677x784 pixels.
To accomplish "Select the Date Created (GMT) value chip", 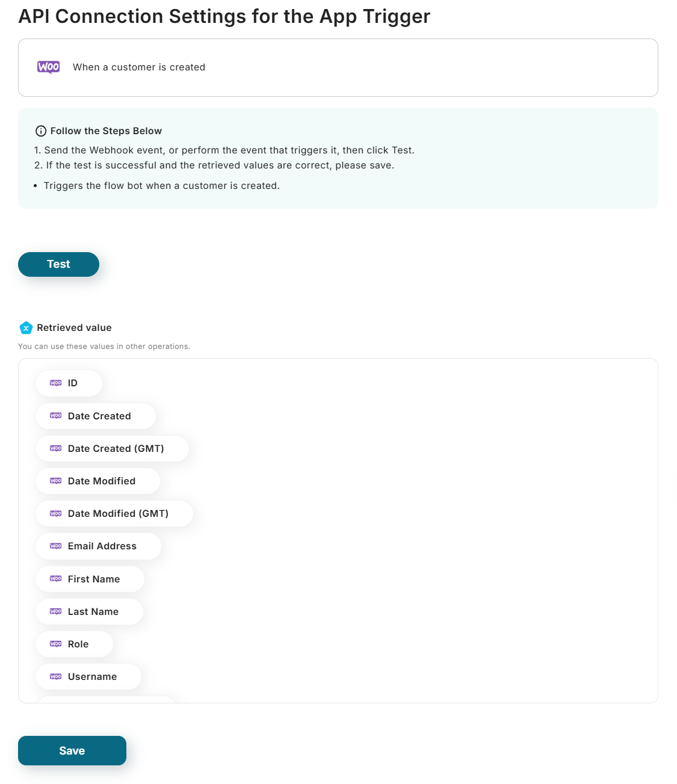I will [x=113, y=449].
